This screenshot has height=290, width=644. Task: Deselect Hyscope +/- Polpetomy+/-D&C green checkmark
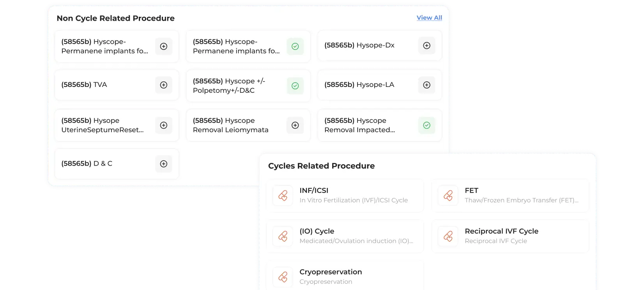[x=295, y=86]
